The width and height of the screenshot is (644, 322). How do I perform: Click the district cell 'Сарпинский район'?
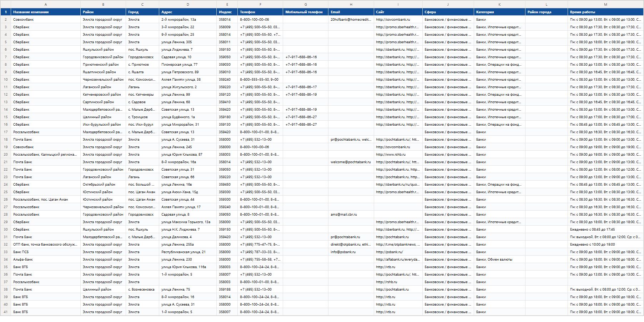103,102
